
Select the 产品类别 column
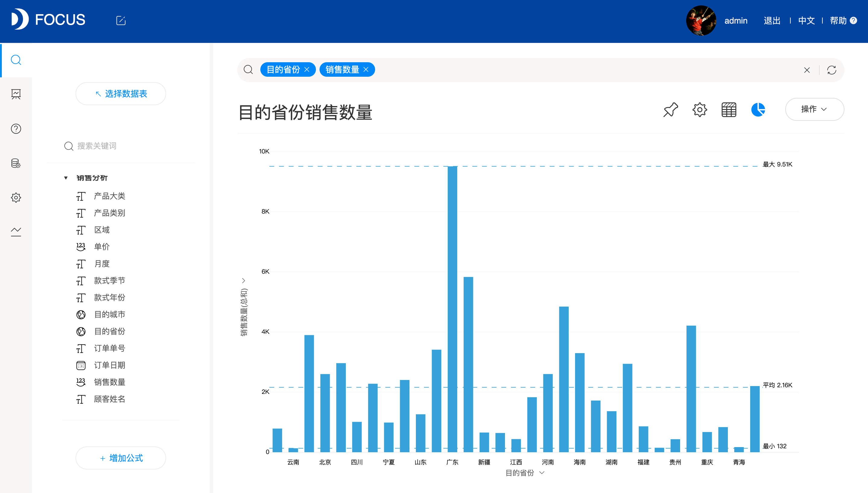(x=109, y=213)
